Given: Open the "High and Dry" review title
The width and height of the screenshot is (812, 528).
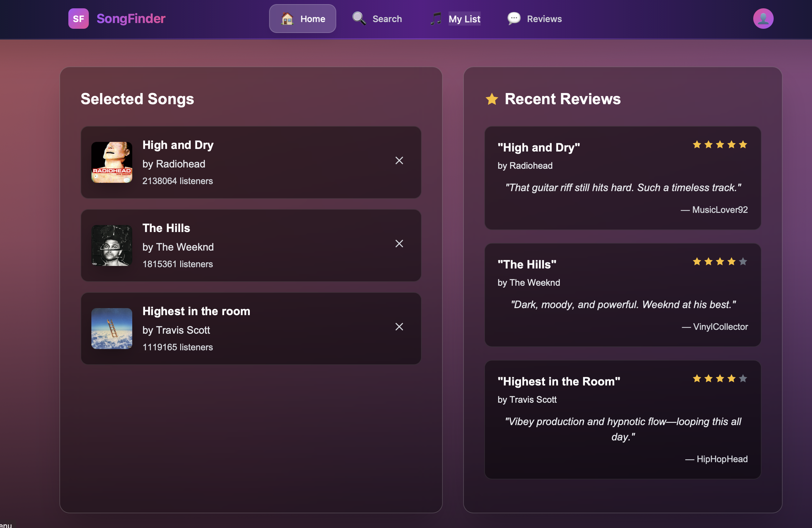Looking at the screenshot, I should click(539, 147).
